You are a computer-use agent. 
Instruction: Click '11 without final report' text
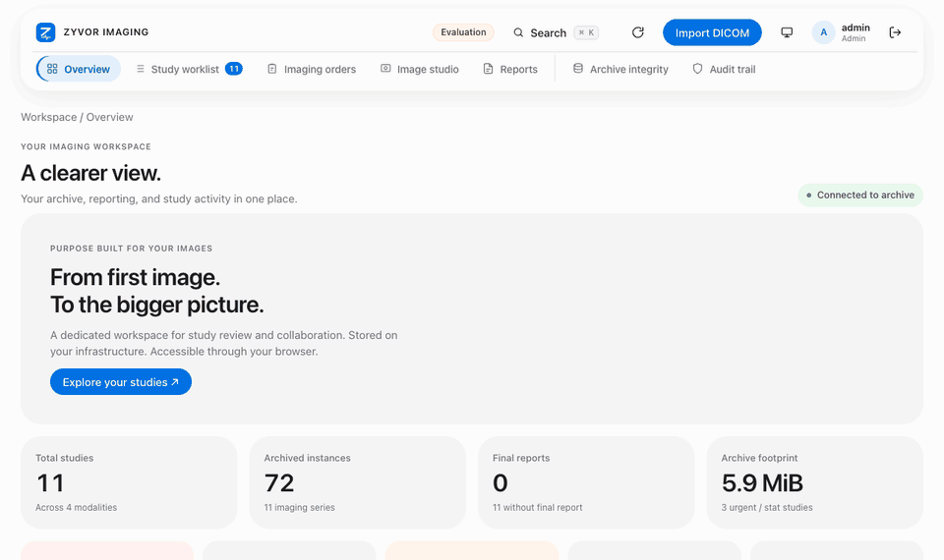pyautogui.click(x=538, y=508)
